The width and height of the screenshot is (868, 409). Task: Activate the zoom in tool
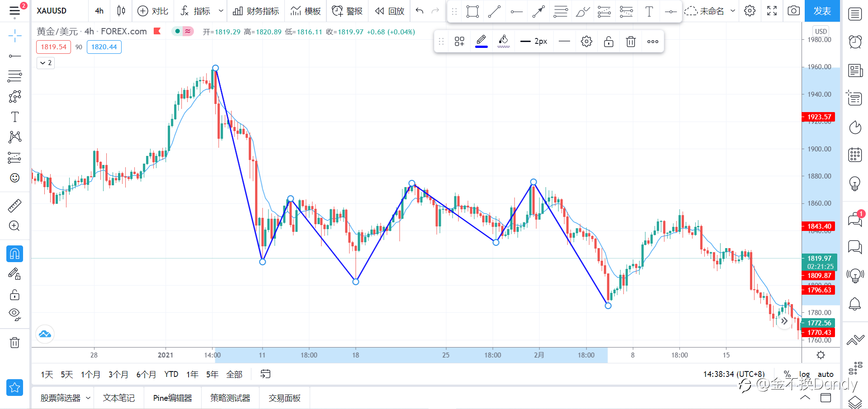point(15,226)
